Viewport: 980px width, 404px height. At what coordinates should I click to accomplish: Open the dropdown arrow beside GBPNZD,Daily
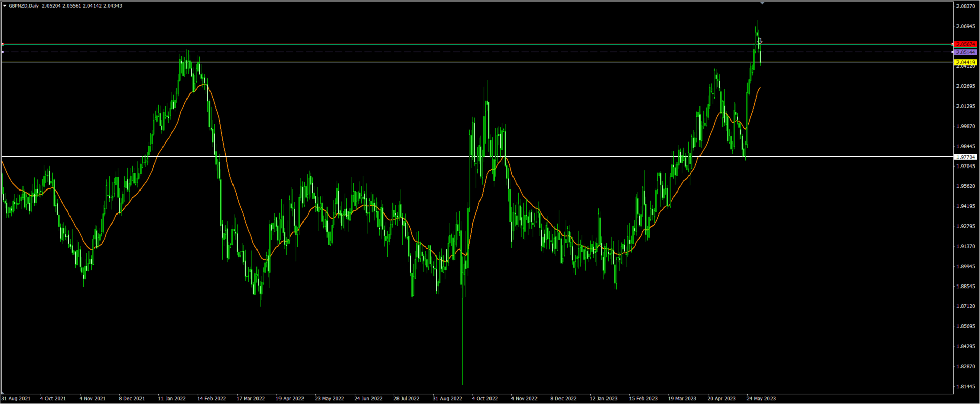coord(5,6)
